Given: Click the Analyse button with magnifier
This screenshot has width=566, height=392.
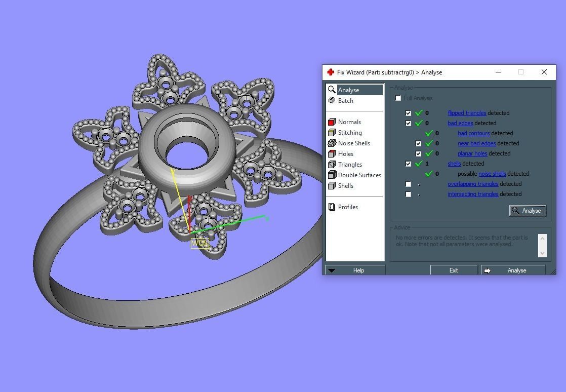Looking at the screenshot, I should (528, 211).
